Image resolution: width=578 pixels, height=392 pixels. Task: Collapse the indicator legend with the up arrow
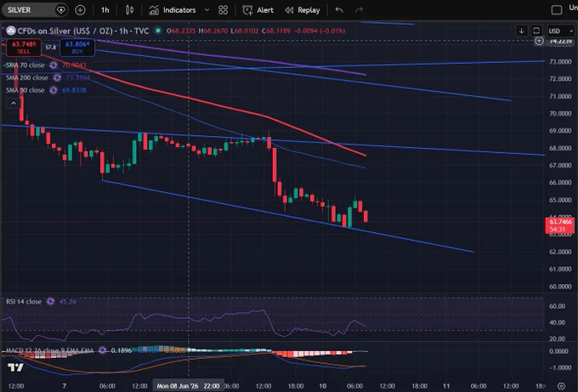coord(14,103)
